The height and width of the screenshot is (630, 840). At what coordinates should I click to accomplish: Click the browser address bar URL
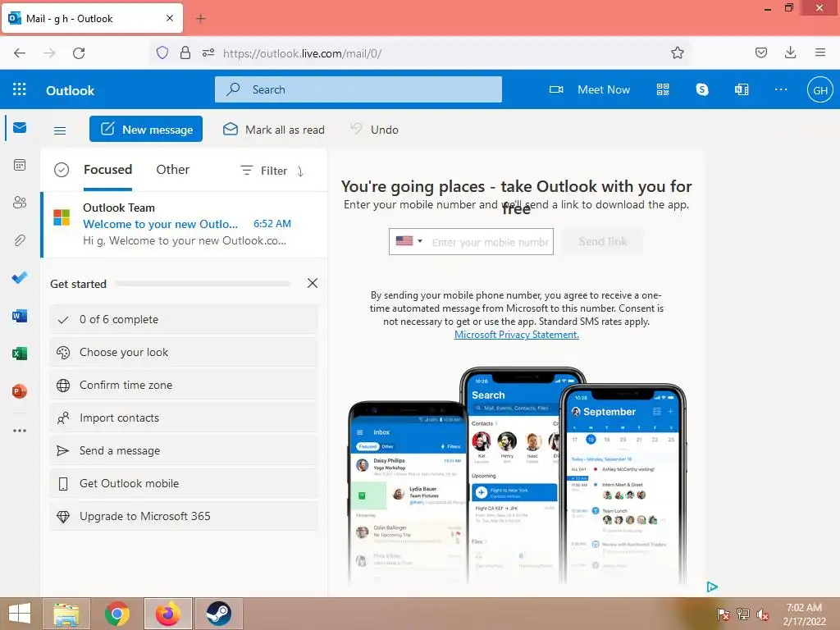point(302,53)
